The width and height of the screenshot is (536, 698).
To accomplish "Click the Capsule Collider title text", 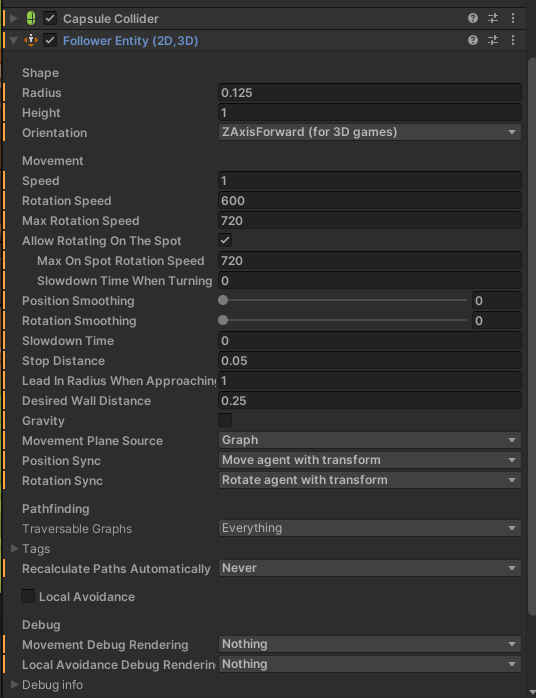I will (111, 19).
